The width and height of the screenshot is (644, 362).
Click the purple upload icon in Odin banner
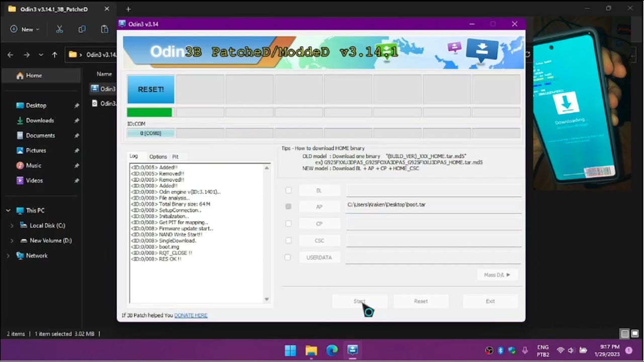coord(454,47)
